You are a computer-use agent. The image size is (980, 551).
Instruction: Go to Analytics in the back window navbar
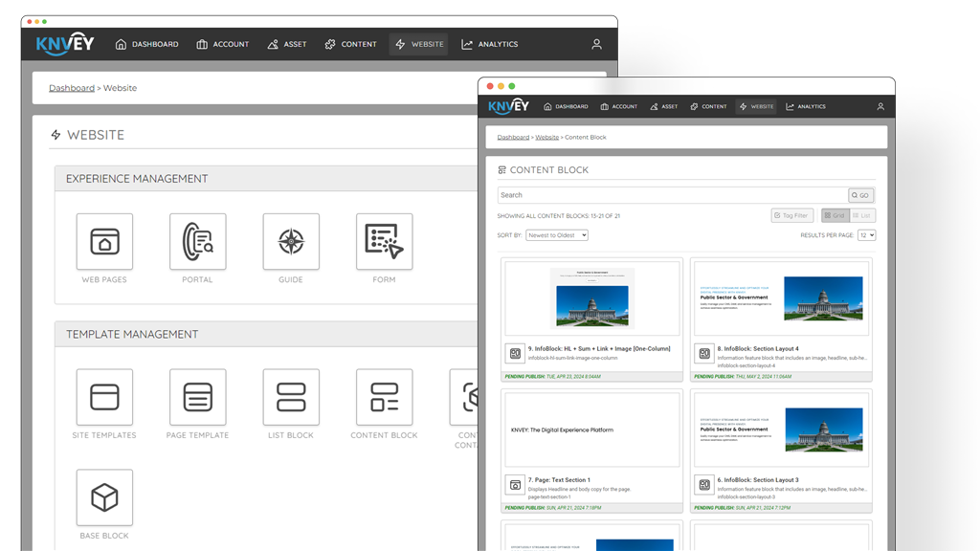(x=489, y=44)
